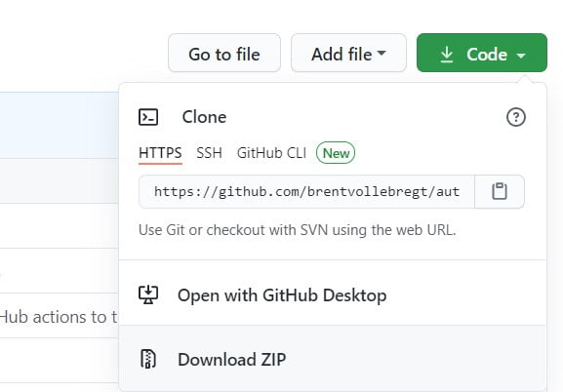Click the GitHub Desktop monitor download icon

pos(148,294)
